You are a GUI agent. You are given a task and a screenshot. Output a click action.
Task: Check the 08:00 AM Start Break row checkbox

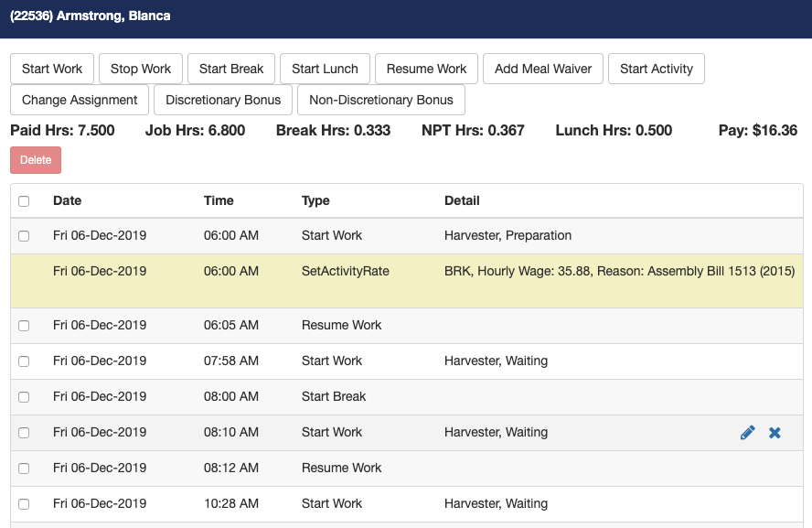24,397
